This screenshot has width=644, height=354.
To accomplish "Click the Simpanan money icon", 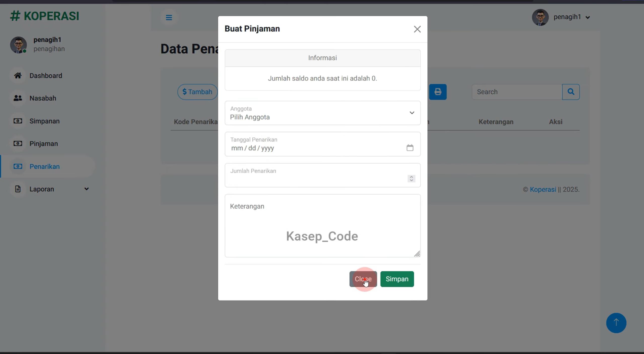I will (18, 121).
